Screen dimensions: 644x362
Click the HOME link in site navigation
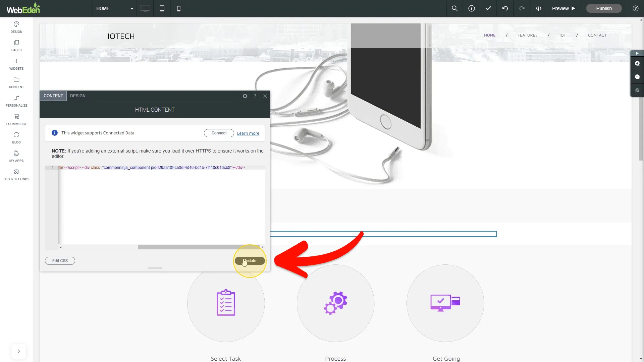point(490,35)
